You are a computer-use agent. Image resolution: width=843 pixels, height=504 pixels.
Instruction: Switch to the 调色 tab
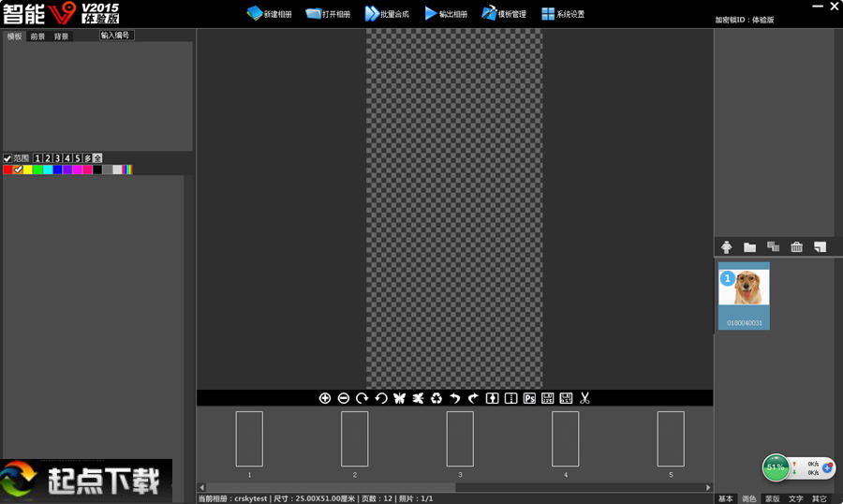(x=749, y=498)
